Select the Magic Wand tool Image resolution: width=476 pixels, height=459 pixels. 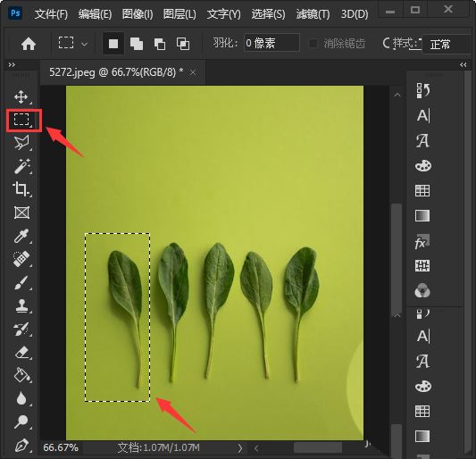tap(21, 166)
